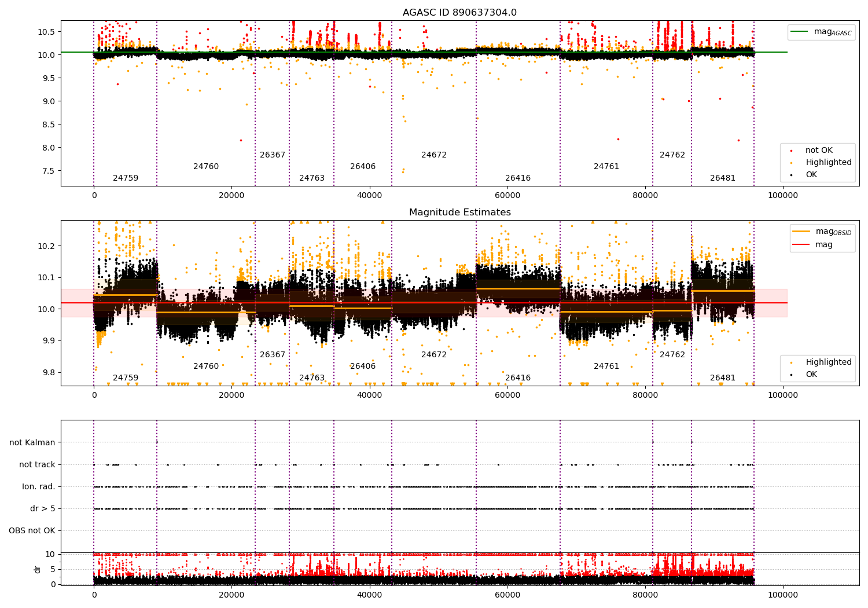This screenshot has width=868, height=608.
Task: Click the 9.9 y-axis tick in Magnitude Estimates
Action: click(49, 341)
